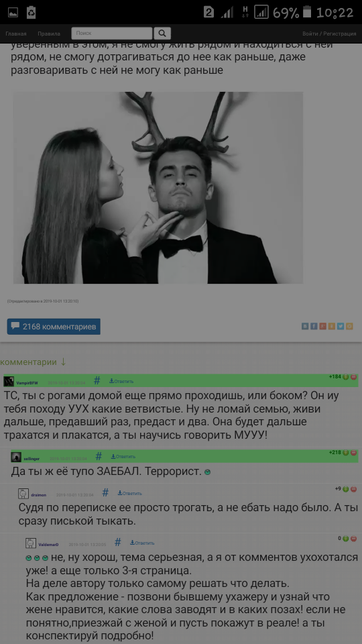Share the post via Google Plus icon
The height and width of the screenshot is (644, 362).
323,326
